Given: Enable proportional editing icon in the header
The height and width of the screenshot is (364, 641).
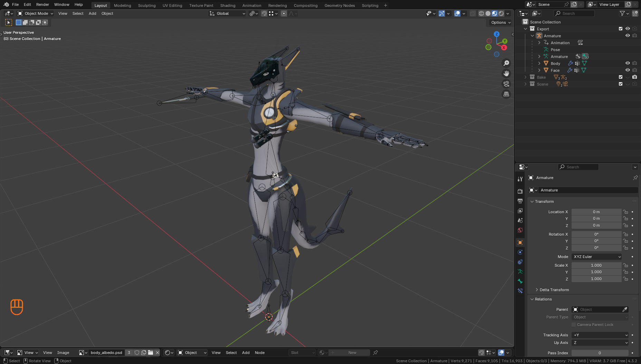Looking at the screenshot, I should 284,13.
